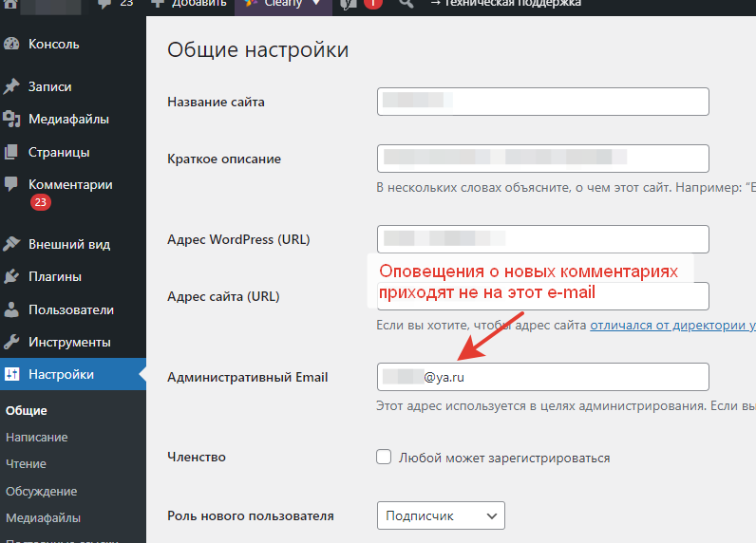Open the Консоль dashboard icon in sidebar

coord(11,44)
